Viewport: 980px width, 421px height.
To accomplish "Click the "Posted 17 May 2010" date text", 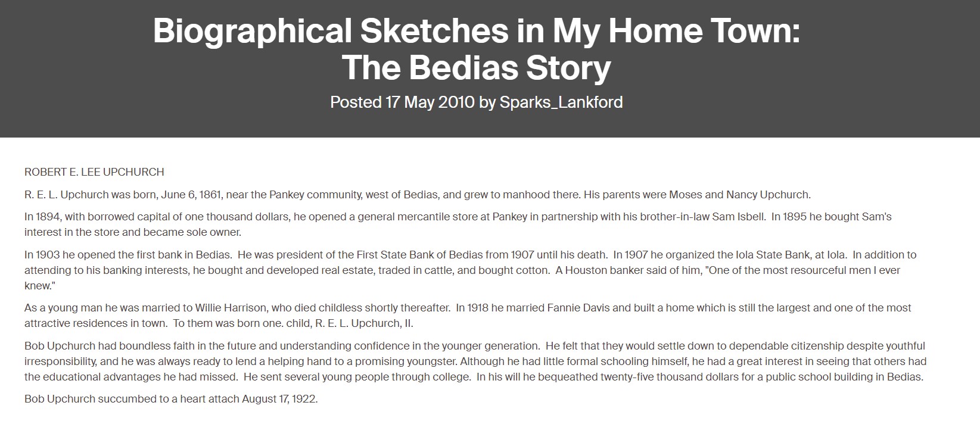I will point(402,102).
